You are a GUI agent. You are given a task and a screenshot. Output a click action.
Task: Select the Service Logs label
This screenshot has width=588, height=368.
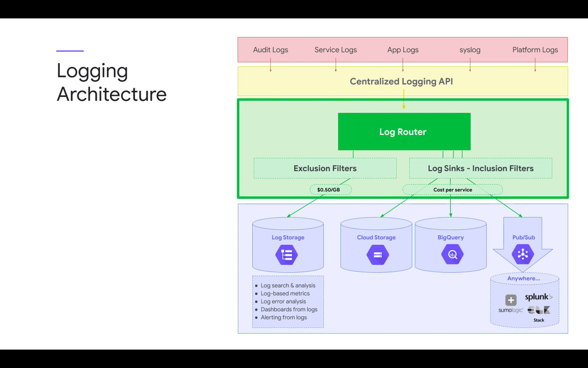(x=336, y=50)
